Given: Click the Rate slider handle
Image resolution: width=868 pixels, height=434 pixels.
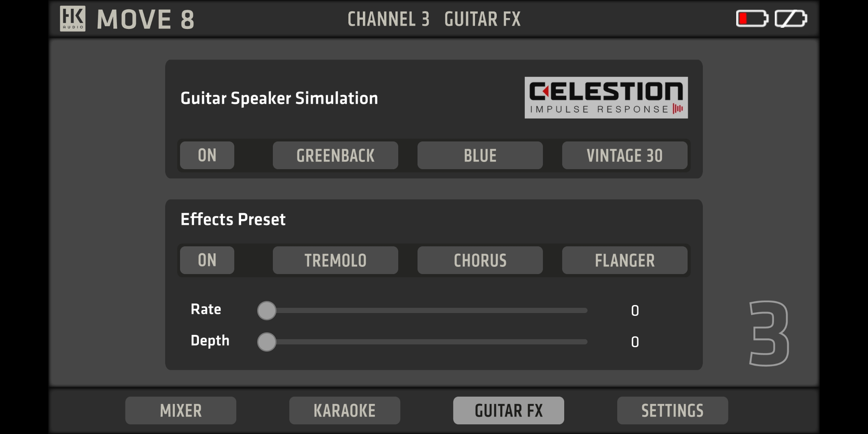Looking at the screenshot, I should coord(267,311).
